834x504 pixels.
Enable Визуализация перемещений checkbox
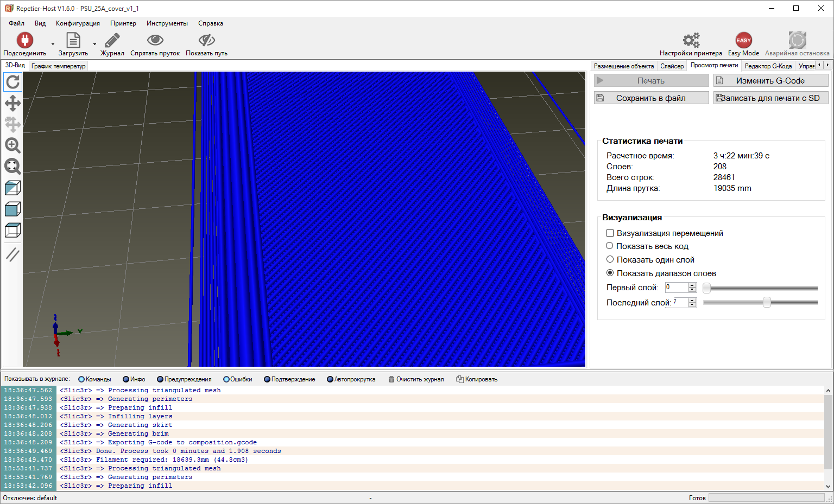tap(610, 233)
